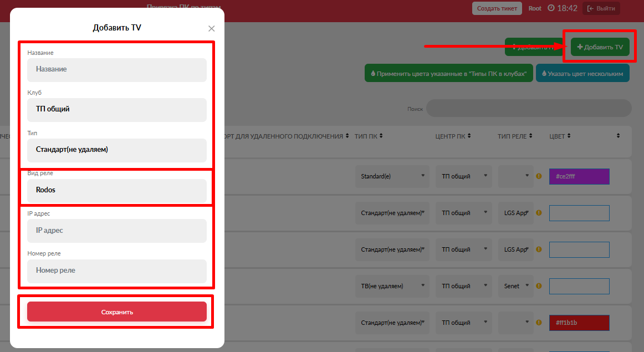Click the Название input field
The image size is (644, 352).
point(116,70)
